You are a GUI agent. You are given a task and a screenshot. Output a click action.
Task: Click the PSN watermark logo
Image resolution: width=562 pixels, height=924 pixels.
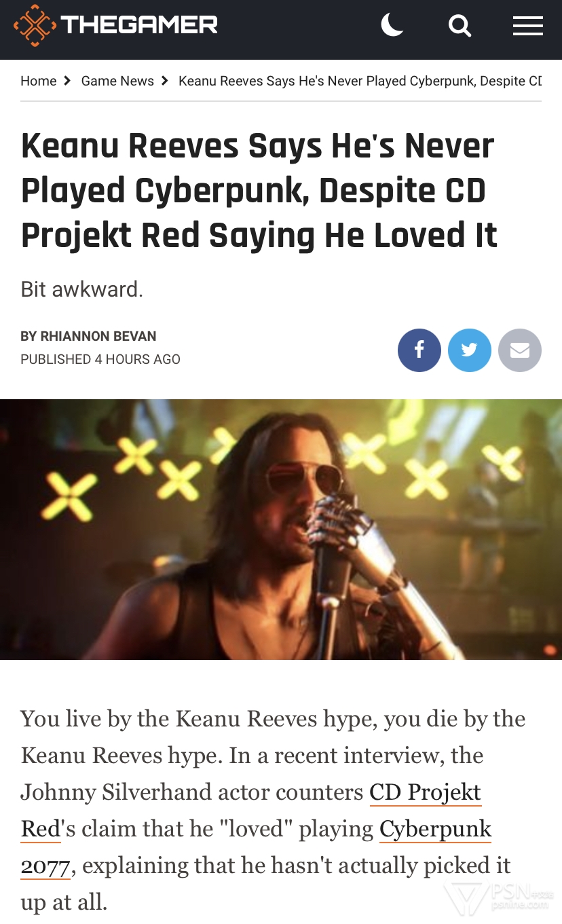pyautogui.click(x=499, y=899)
